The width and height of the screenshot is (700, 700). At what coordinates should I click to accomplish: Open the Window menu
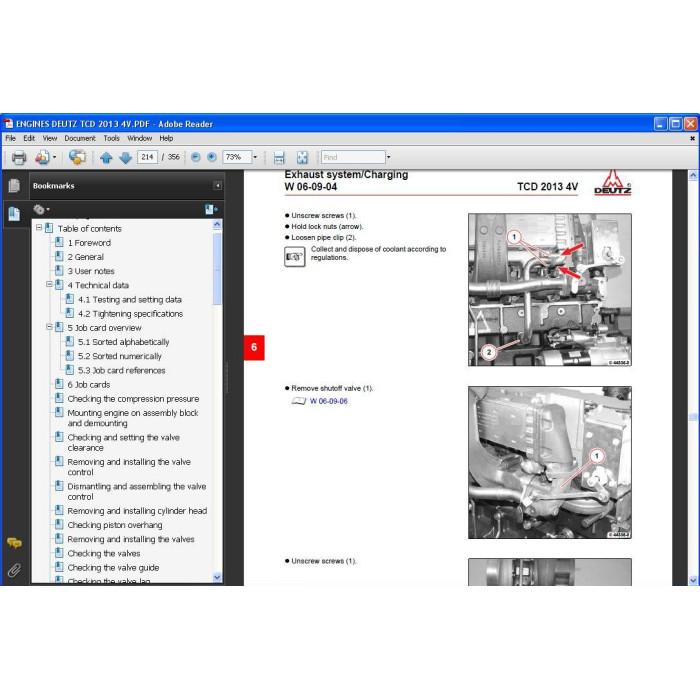140,138
